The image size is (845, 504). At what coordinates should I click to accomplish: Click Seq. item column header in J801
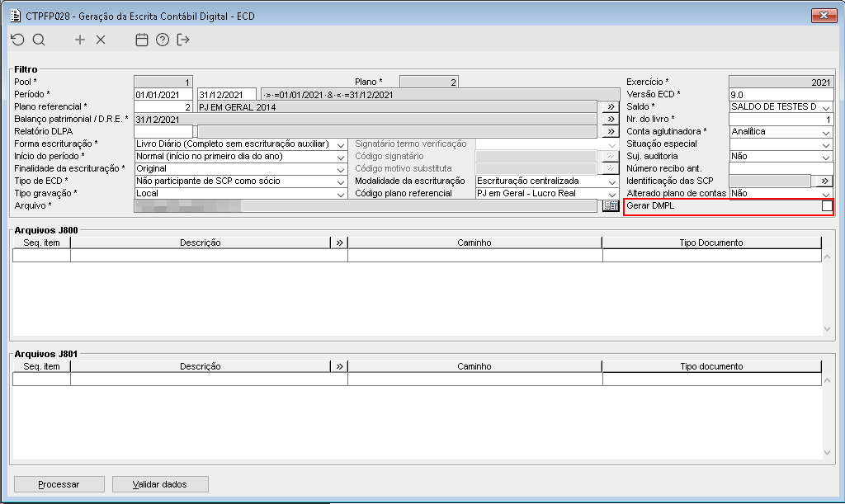click(41, 367)
